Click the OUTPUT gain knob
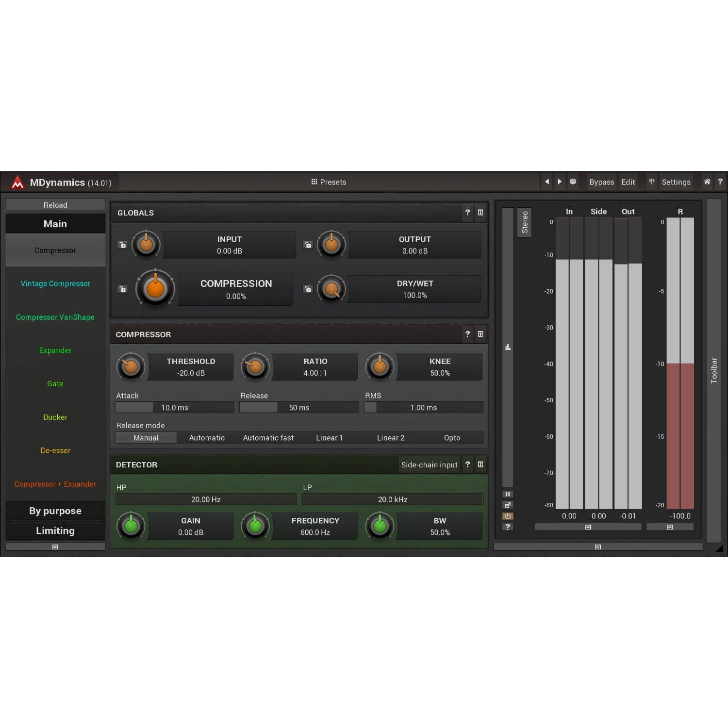 (331, 245)
